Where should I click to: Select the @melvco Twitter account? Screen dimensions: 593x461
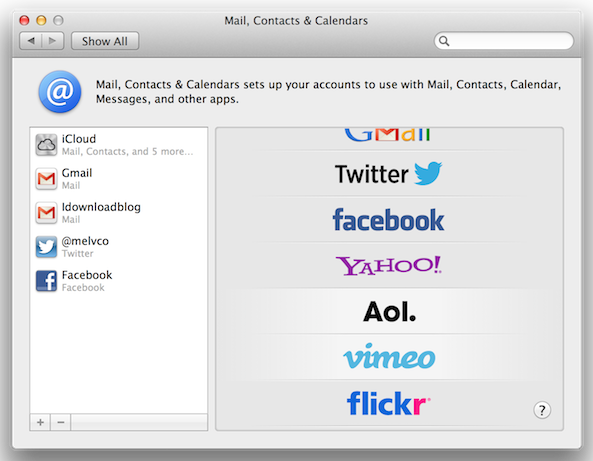tap(119, 247)
